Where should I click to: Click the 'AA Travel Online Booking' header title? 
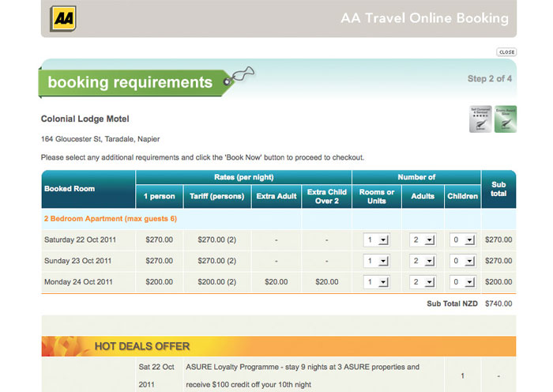(x=425, y=18)
